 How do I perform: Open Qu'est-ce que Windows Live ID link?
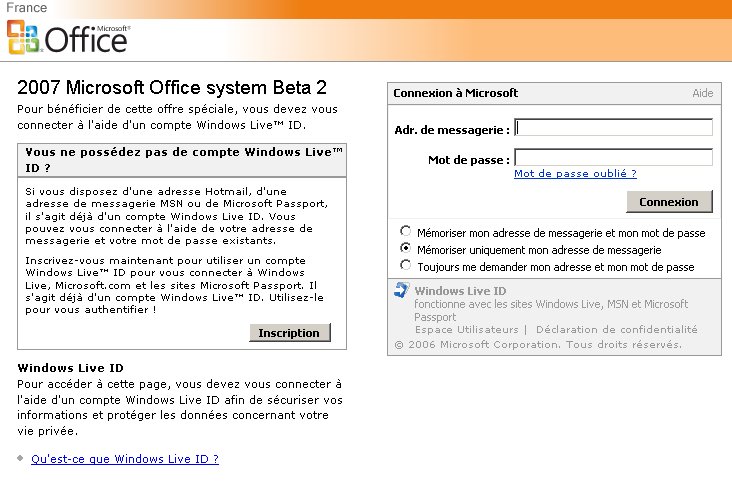click(x=125, y=459)
